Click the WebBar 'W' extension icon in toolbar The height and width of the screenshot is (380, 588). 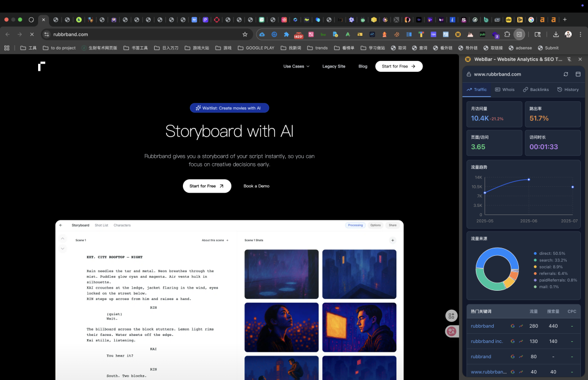(458, 34)
